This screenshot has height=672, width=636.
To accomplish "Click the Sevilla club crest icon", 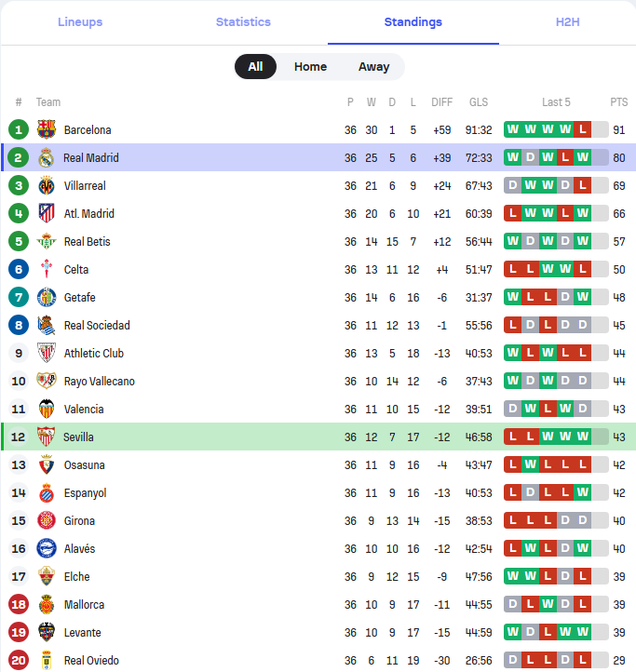I will [46, 437].
